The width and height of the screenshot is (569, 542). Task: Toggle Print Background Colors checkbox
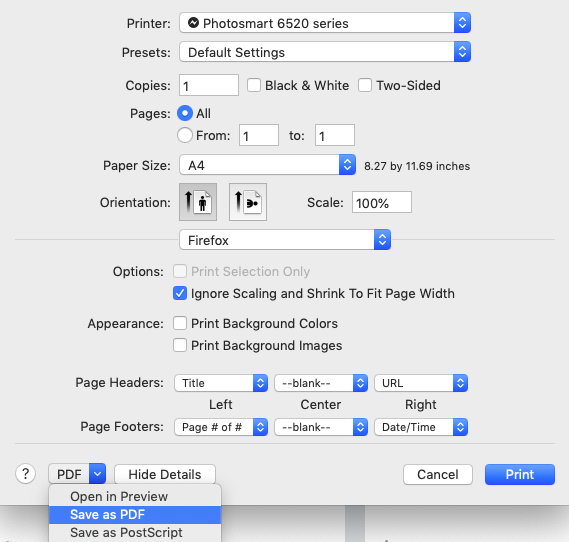[180, 323]
